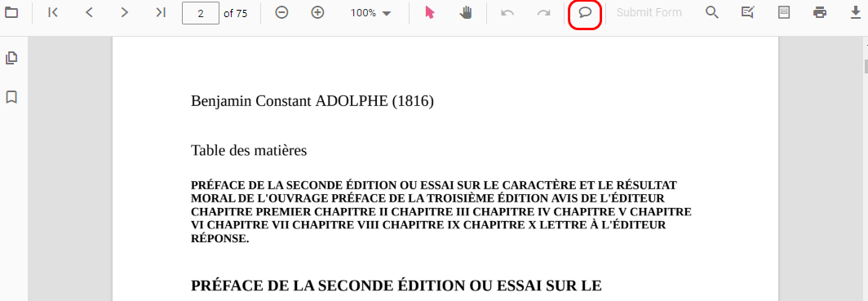The width and height of the screenshot is (868, 301).
Task: Show page thumbnails panel in sidebar
Action: (11, 58)
